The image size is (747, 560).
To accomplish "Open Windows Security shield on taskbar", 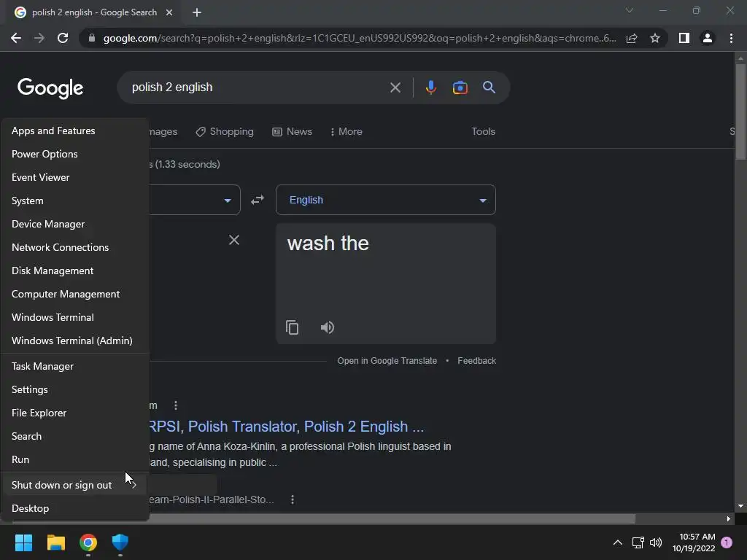I will pos(120,542).
